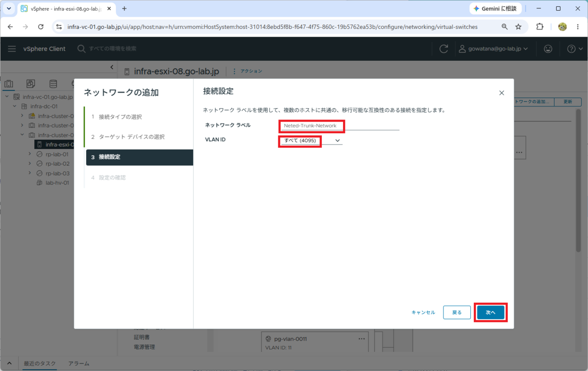
Task: Click the zoom magnifier icon in address bar
Action: click(x=505, y=27)
